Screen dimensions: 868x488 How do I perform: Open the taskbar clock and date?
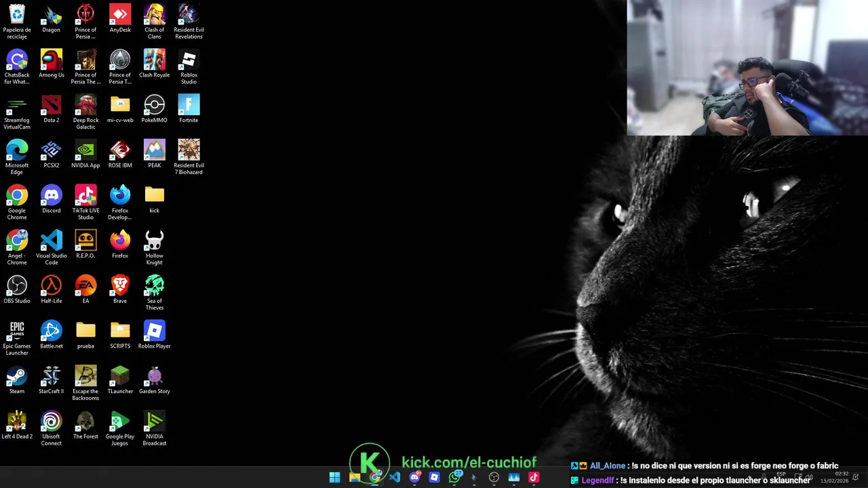[x=834, y=477]
